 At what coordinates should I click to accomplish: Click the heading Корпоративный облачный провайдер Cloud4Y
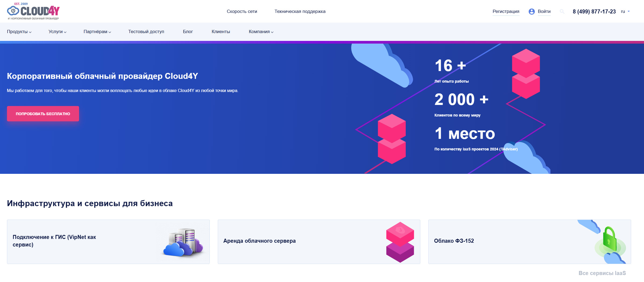pos(102,76)
